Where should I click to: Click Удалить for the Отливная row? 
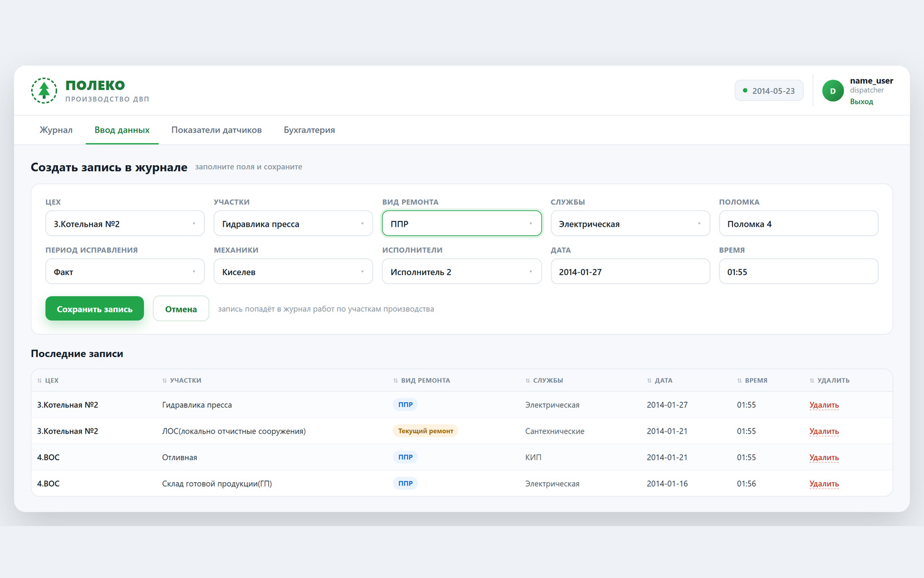[824, 457]
